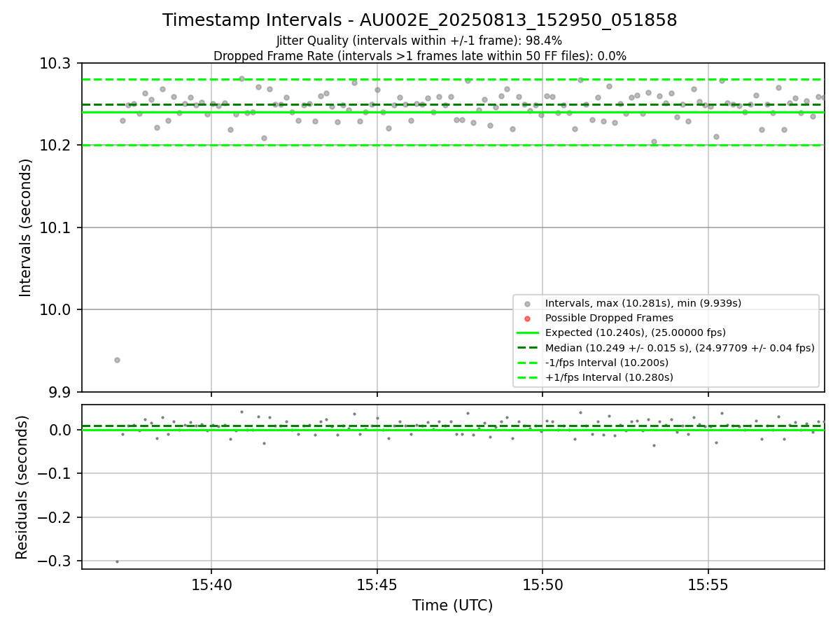
Task: Click legend entry Median (10.249 +/- 0.015 s)
Action: pyautogui.click(x=680, y=348)
